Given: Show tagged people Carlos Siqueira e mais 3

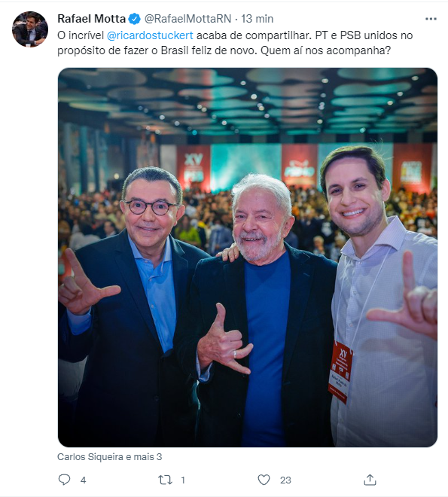Looking at the screenshot, I should [x=110, y=457].
